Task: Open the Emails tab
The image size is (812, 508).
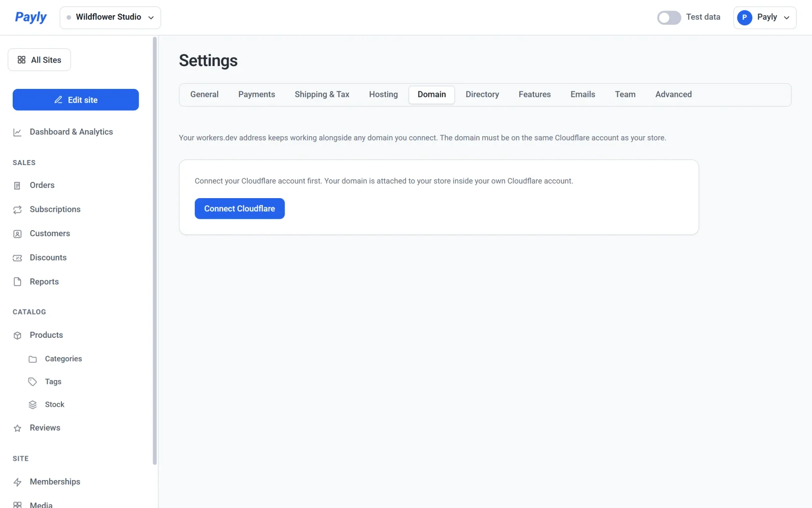Action: click(583, 94)
